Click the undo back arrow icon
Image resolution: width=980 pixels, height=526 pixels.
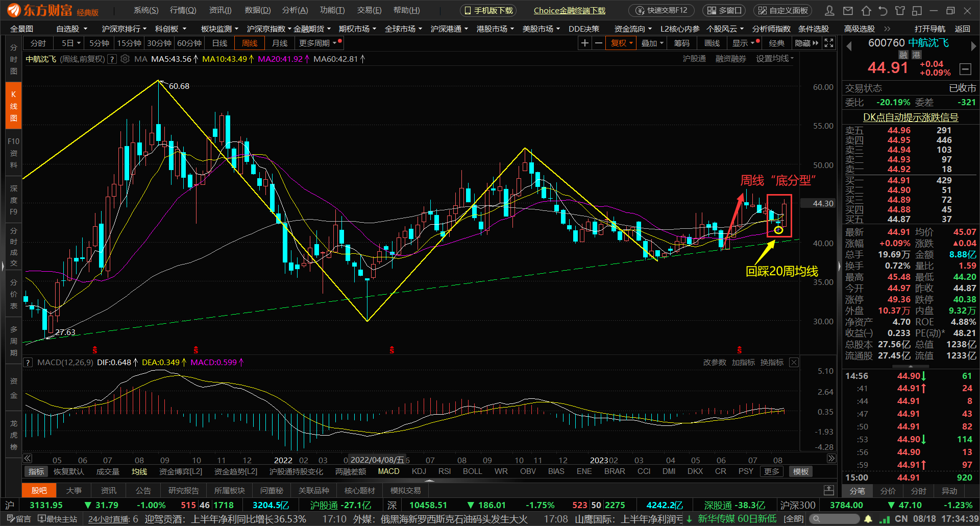tap(883, 11)
